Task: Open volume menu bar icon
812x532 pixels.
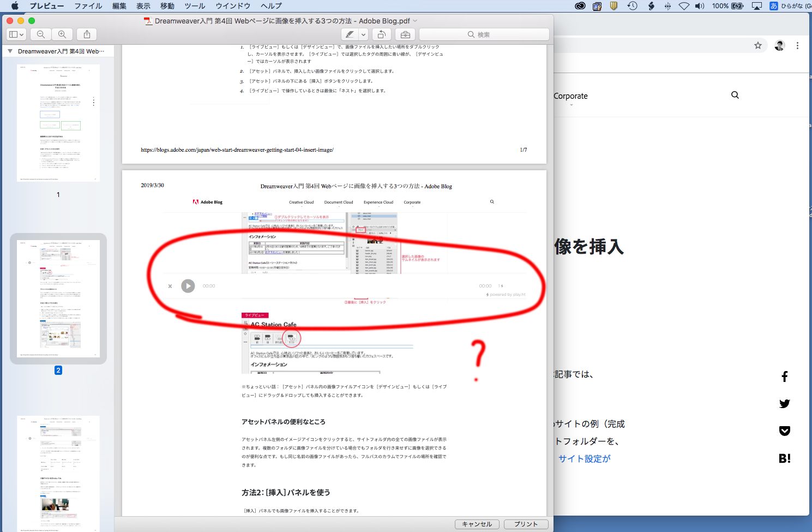Action: pos(700,6)
